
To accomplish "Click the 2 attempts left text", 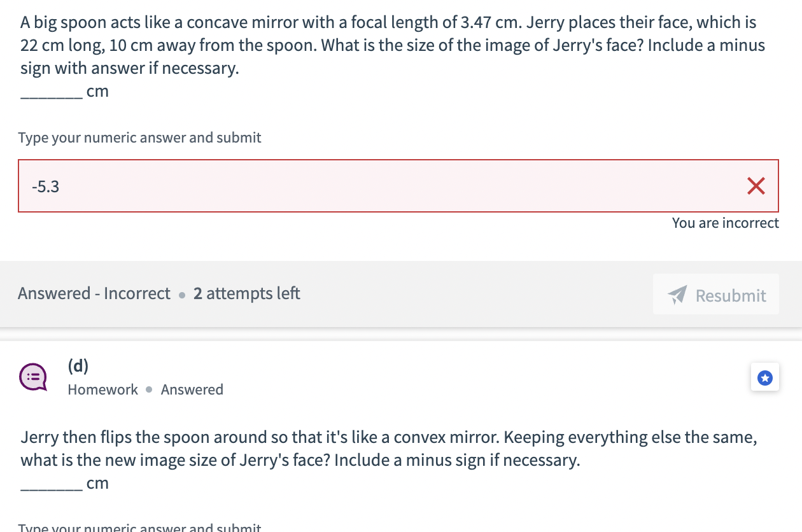I will pos(246,293).
